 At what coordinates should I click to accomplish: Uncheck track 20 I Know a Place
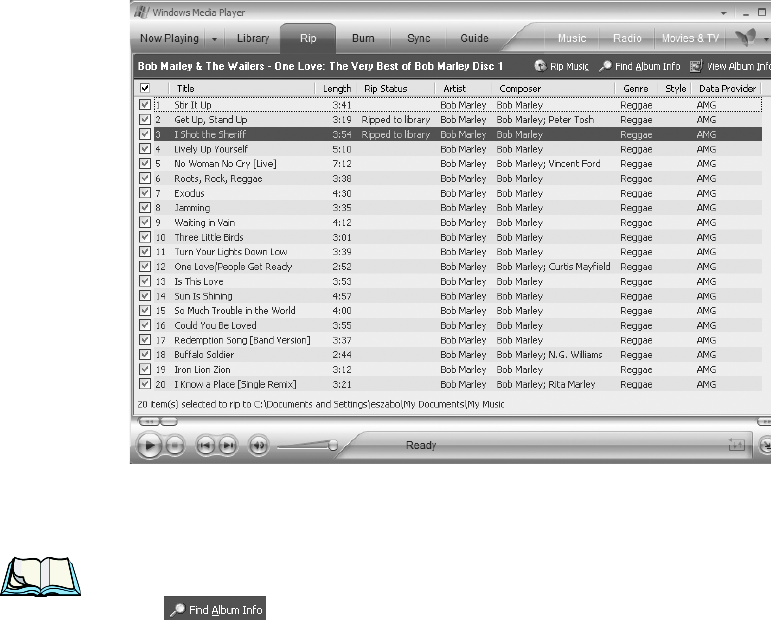(x=145, y=384)
